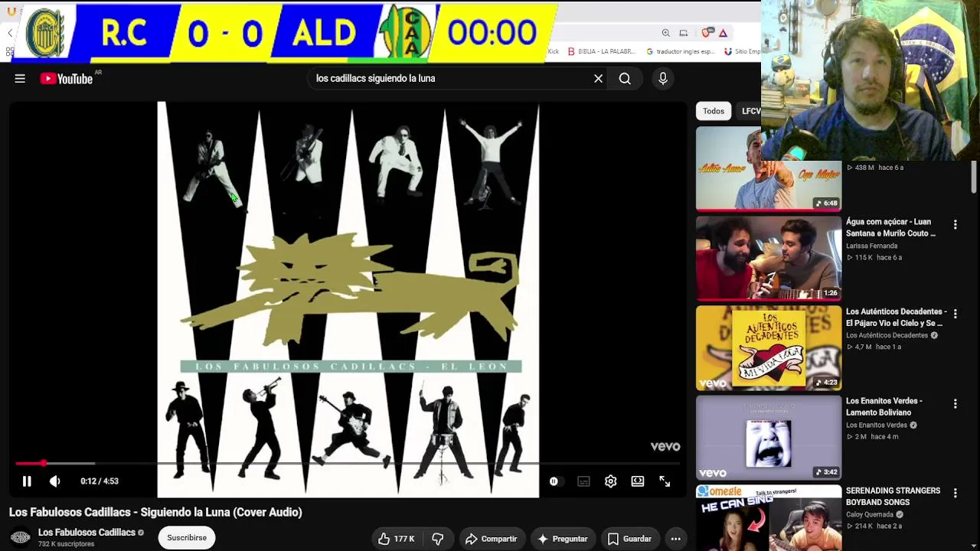Open Água com açúcar video title
This screenshot has width=980, height=551.
(x=891, y=227)
